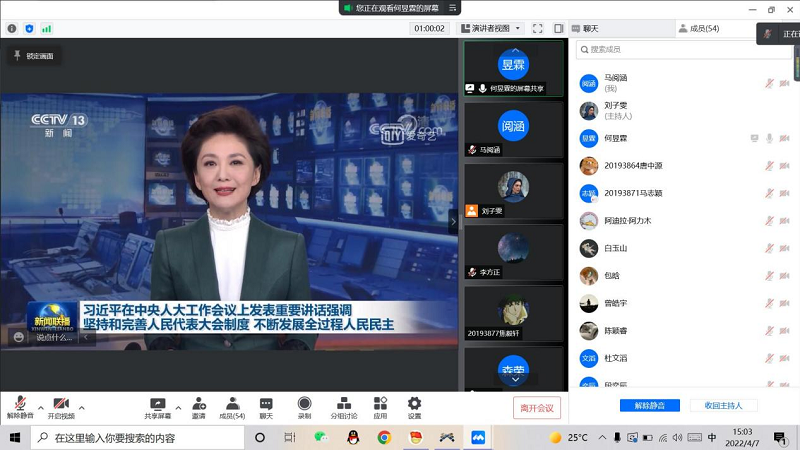Collapse the comment bar arrow
800x450 pixels.
(86, 337)
